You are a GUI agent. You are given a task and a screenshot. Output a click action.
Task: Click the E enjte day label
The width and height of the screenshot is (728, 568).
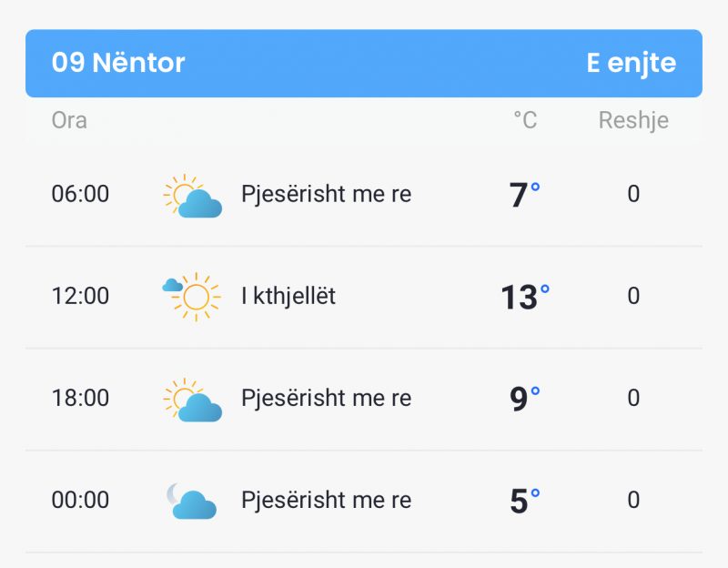point(631,63)
